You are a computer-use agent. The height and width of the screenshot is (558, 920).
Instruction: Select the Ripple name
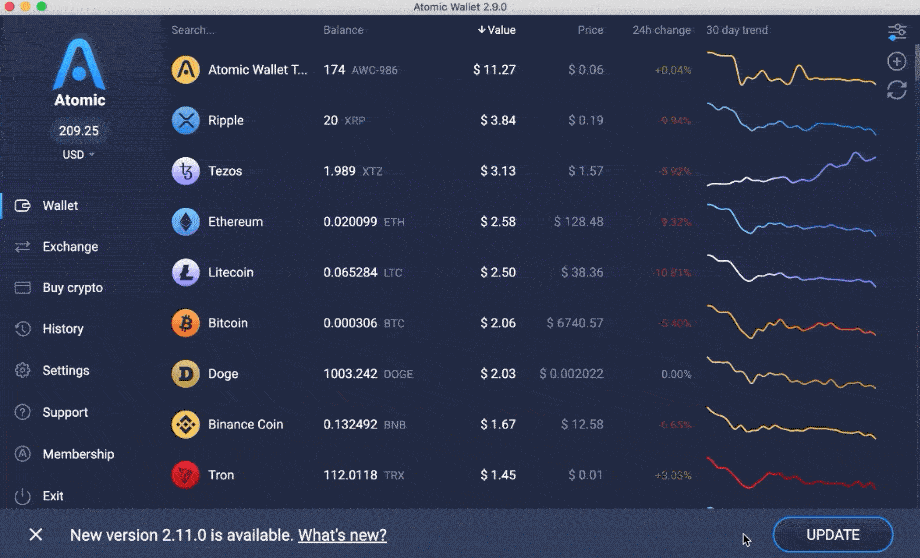click(x=226, y=120)
